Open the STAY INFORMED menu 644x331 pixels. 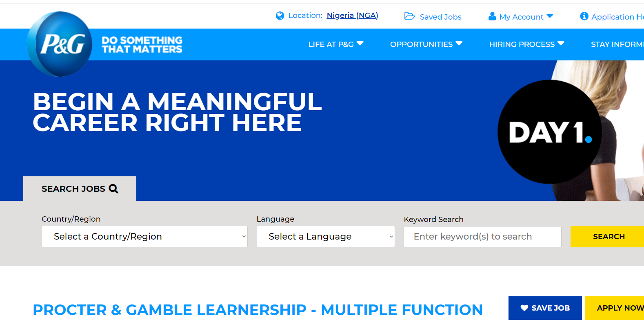[617, 44]
